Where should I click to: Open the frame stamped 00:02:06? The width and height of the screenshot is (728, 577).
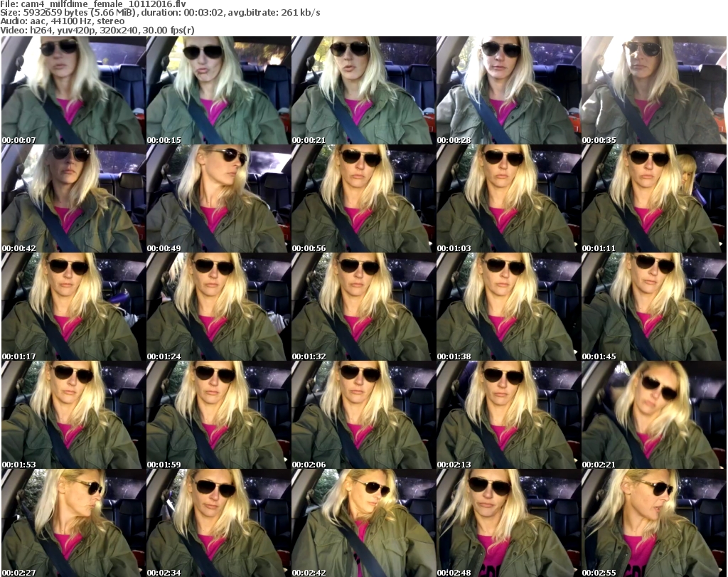(363, 415)
